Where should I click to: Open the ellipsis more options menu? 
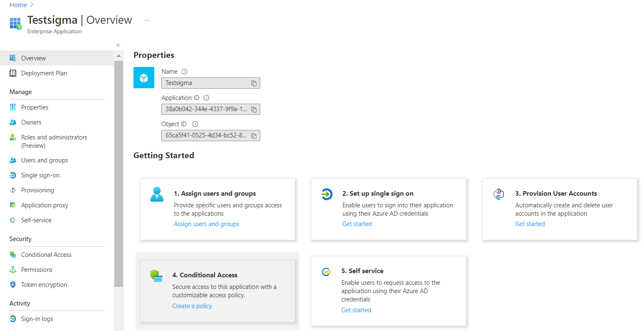point(147,20)
